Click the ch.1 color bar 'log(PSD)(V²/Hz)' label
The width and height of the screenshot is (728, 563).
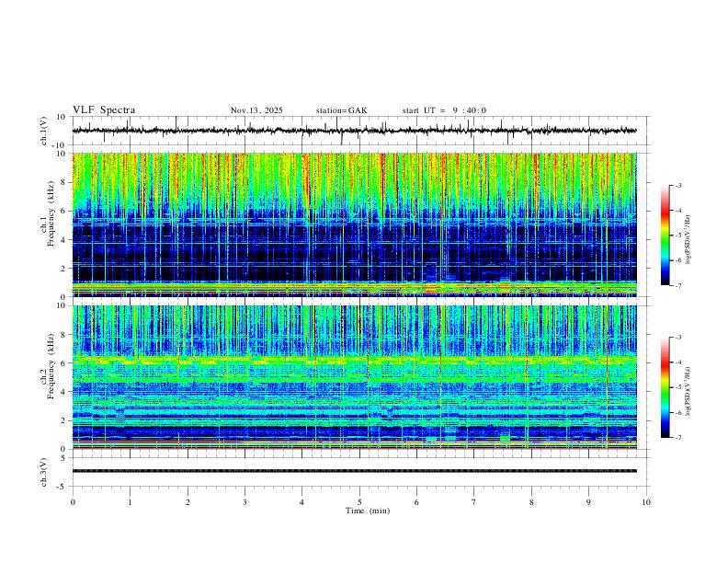click(x=688, y=240)
